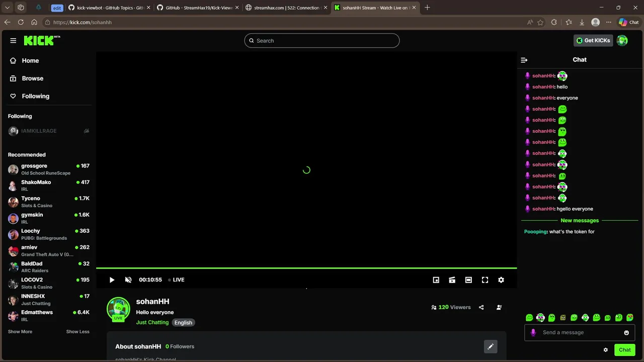Send message with Chat button

[x=625, y=350]
